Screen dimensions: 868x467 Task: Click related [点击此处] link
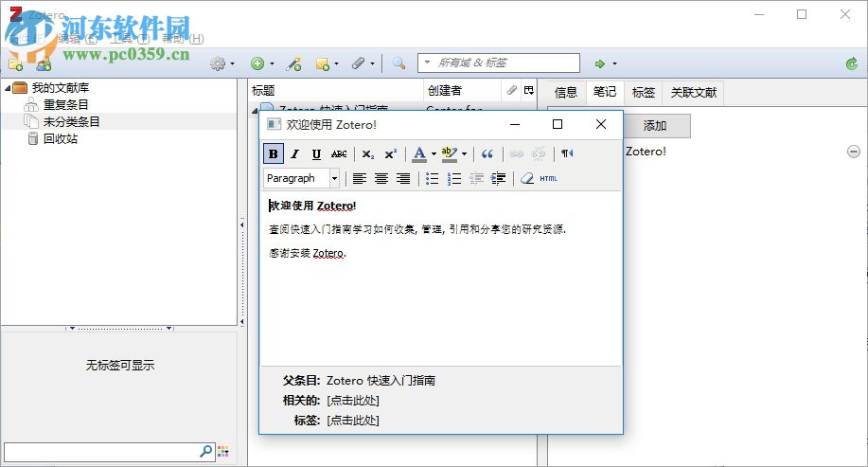(353, 400)
